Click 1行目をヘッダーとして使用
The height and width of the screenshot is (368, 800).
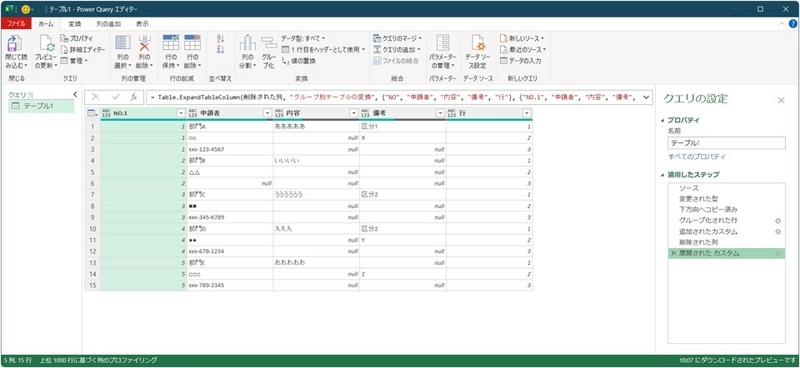323,50
